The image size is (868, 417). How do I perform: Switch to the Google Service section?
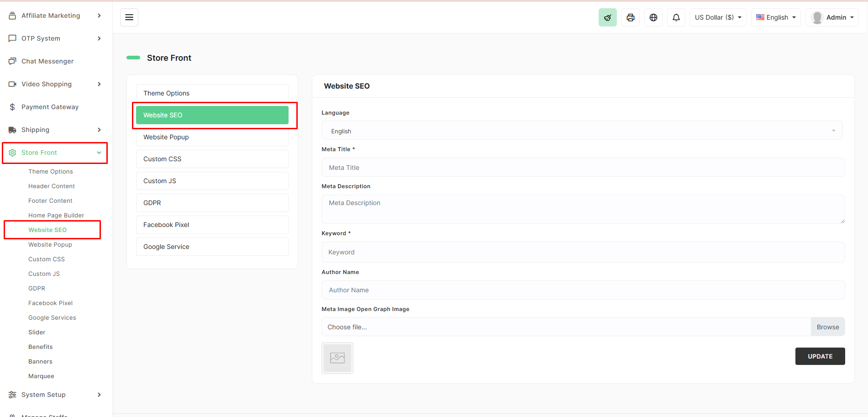(212, 246)
